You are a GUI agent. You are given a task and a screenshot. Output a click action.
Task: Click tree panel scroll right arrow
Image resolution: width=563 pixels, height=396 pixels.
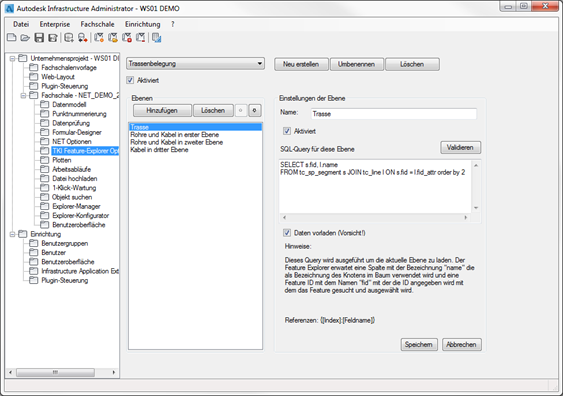pyautogui.click(x=114, y=372)
